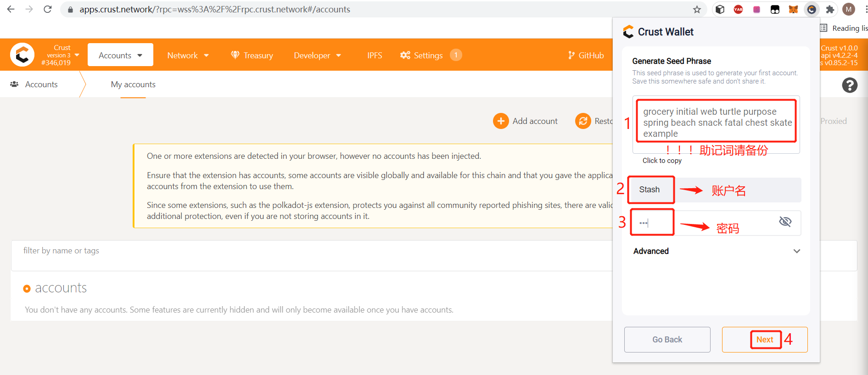
Task: Click the Next button
Action: coord(765,340)
